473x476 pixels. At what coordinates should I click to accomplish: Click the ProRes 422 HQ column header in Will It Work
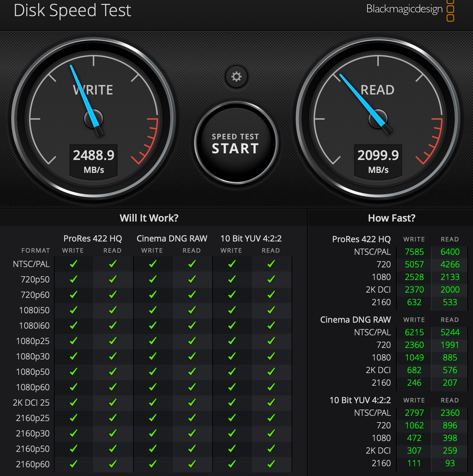(93, 239)
